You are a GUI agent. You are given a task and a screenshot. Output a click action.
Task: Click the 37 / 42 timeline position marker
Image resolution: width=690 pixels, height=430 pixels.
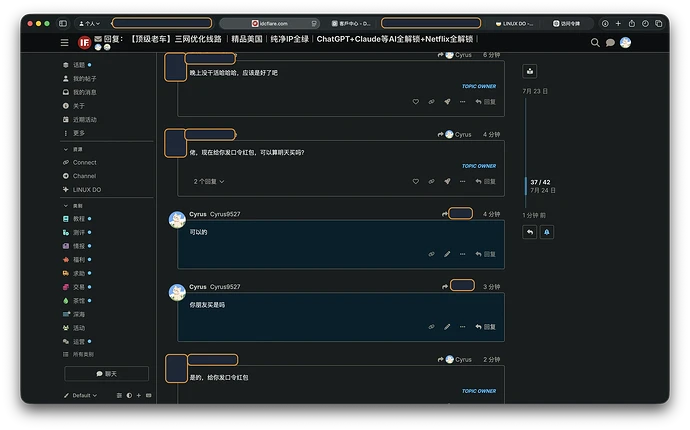click(x=540, y=182)
